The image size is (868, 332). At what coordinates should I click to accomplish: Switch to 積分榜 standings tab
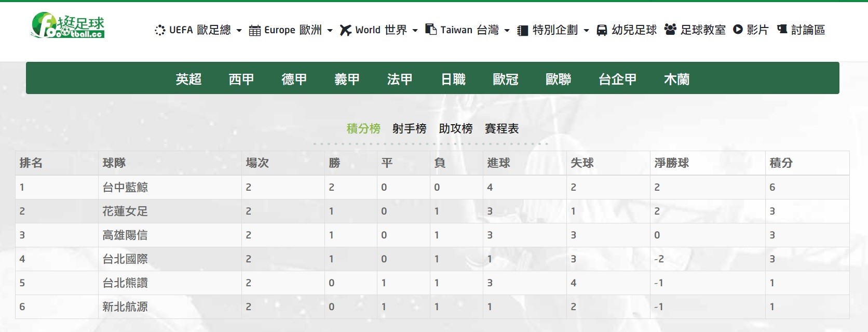[363, 128]
